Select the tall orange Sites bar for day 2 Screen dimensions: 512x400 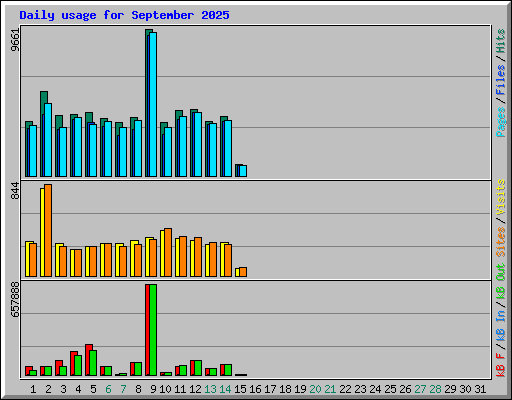pos(48,230)
